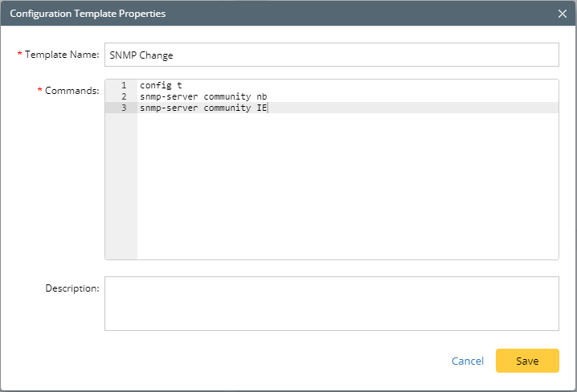This screenshot has width=577, height=392.
Task: Click the Cancel link
Action: [x=468, y=361]
